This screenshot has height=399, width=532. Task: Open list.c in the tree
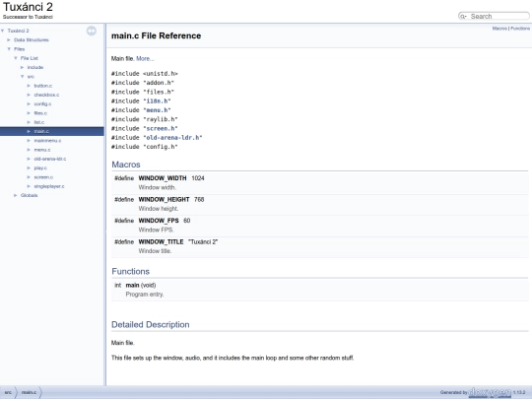click(39, 122)
